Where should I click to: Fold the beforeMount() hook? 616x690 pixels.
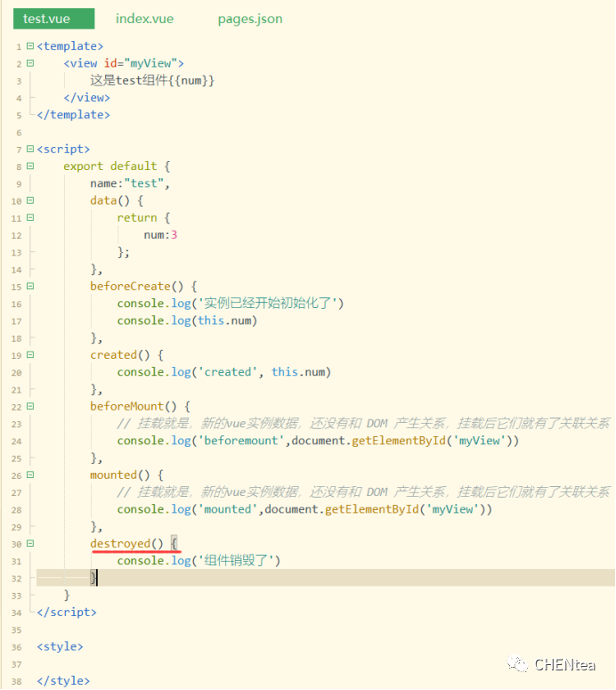tap(30, 407)
